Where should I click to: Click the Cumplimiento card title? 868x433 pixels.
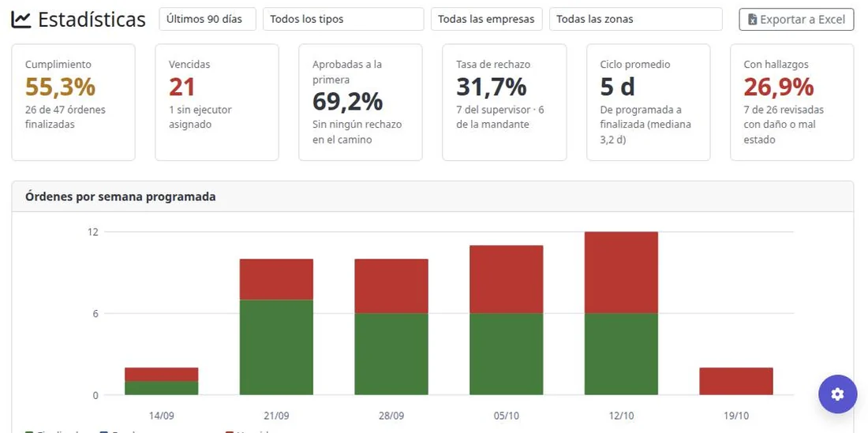tap(58, 64)
